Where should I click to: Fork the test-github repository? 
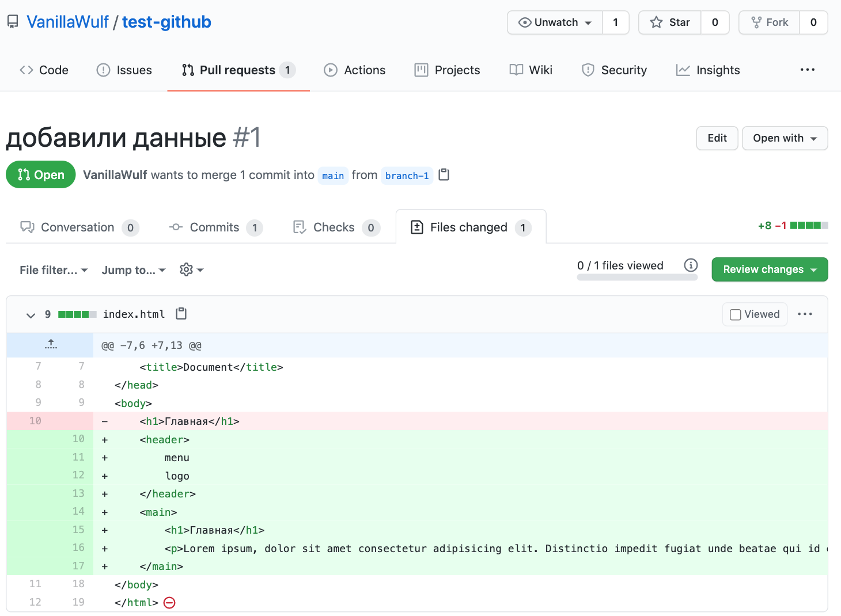[770, 22]
